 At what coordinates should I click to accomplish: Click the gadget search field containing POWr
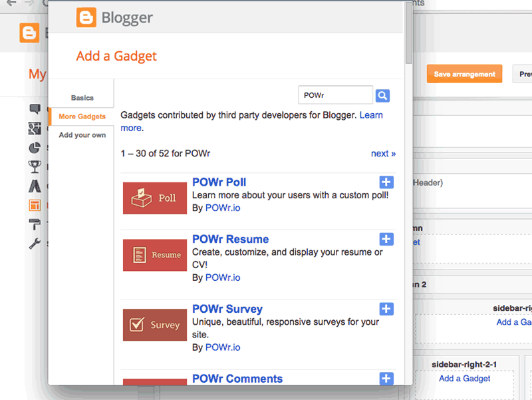[x=335, y=95]
